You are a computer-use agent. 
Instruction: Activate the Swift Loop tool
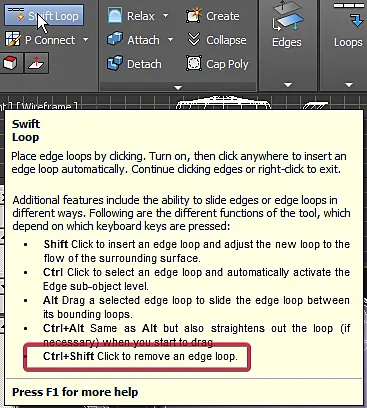point(44,16)
